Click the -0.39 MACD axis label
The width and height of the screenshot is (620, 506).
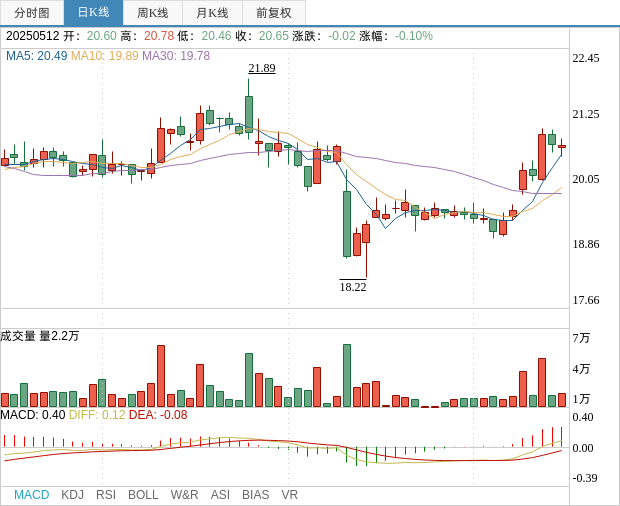pyautogui.click(x=584, y=478)
